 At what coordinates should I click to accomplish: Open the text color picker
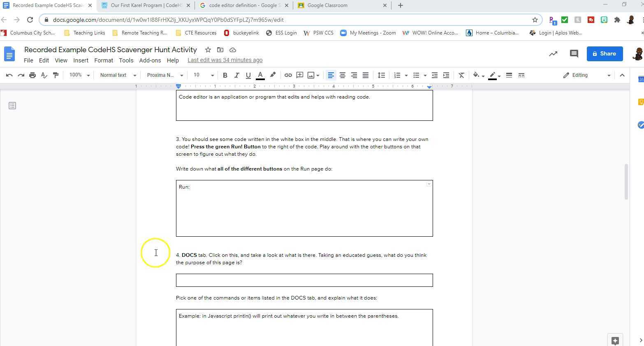coord(260,75)
